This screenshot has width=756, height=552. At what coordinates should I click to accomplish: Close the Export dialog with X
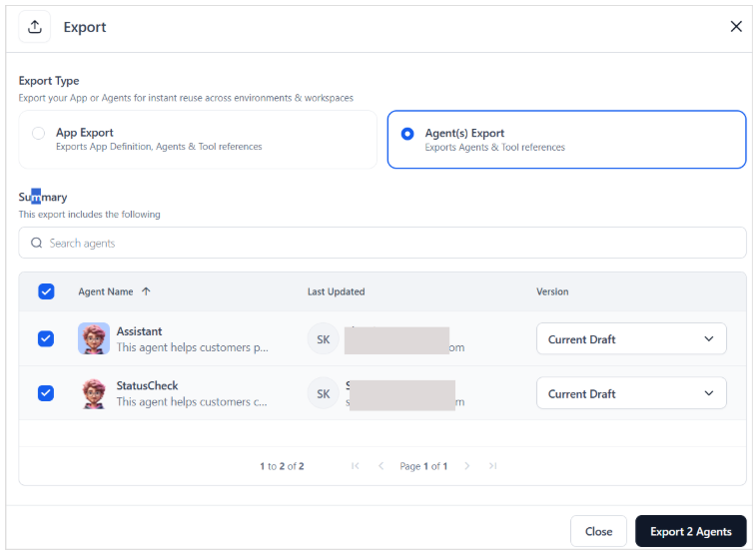(x=736, y=27)
